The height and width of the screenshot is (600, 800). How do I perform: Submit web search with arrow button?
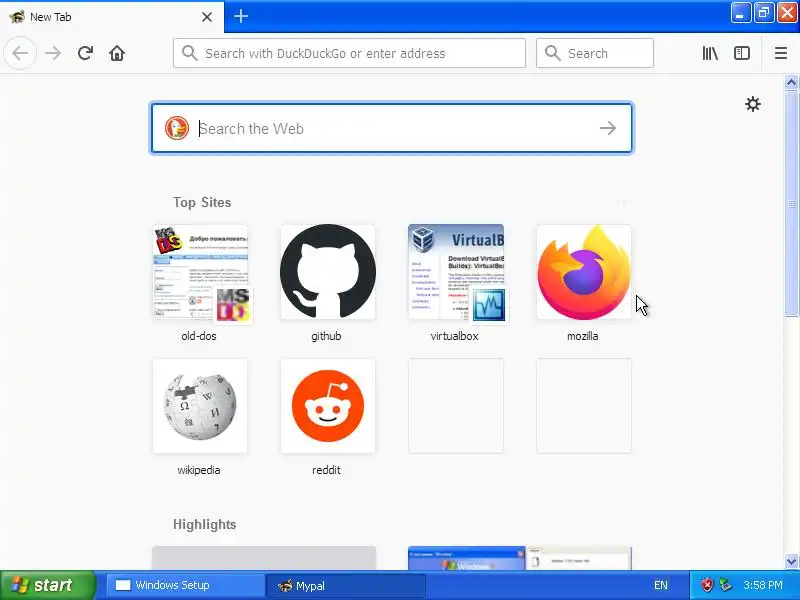point(608,128)
